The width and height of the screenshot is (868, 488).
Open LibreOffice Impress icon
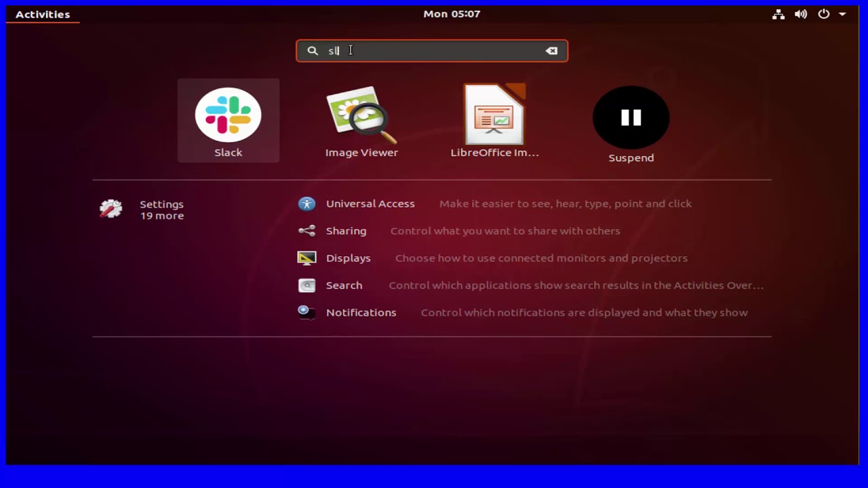click(x=494, y=114)
